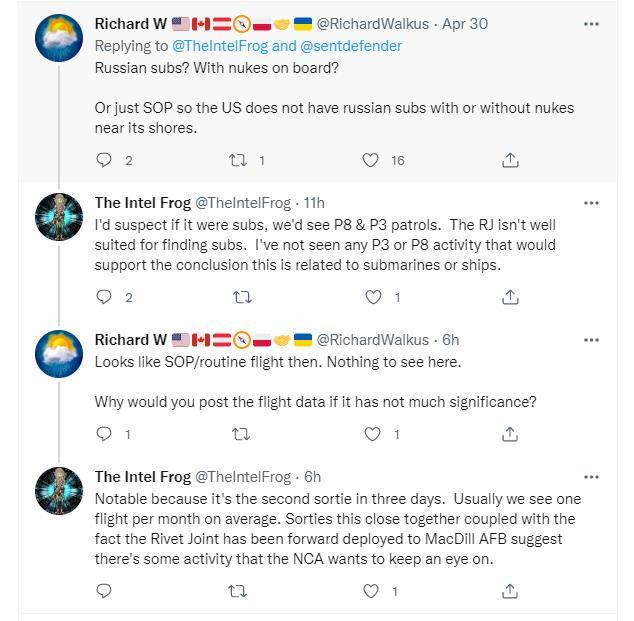Retweet Intel Frog's second sortie tweet

(240, 591)
